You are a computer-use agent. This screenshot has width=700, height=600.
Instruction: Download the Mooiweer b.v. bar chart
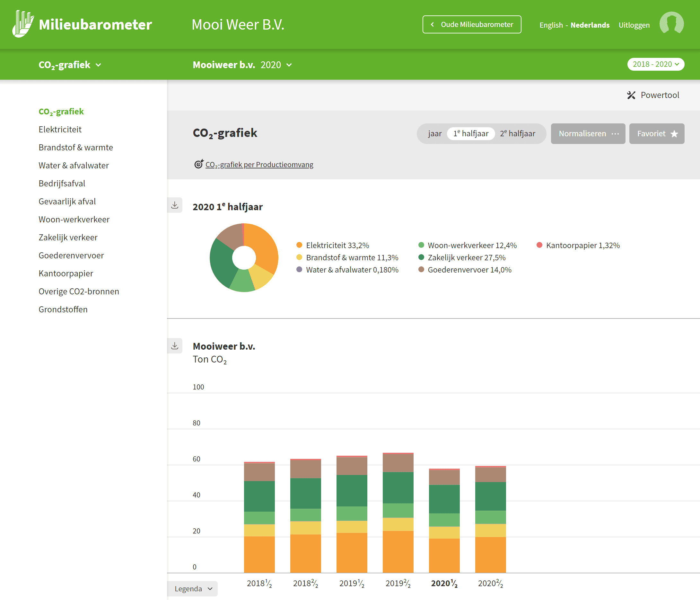pyautogui.click(x=175, y=346)
